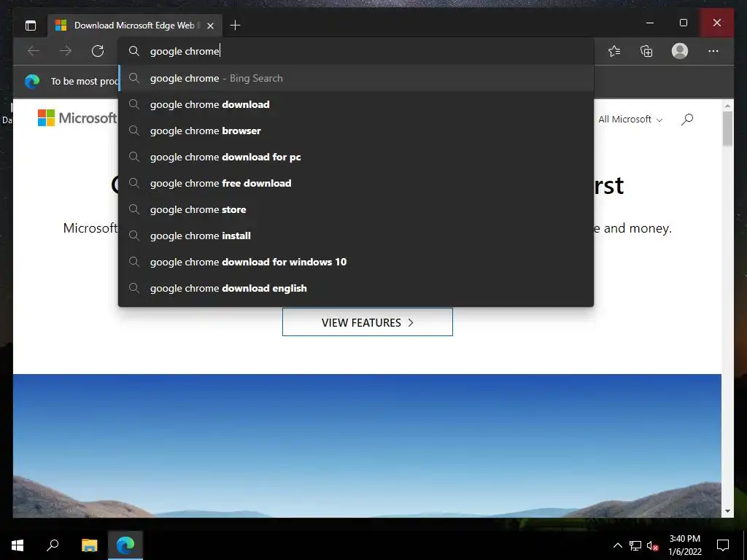
Task: Open the tab actions menu icon
Action: [31, 26]
